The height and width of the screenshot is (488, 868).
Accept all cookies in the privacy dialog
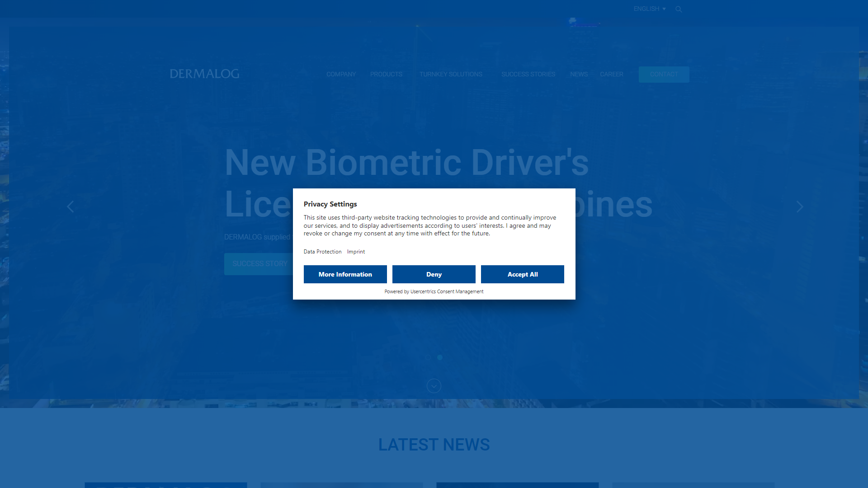pyautogui.click(x=522, y=274)
